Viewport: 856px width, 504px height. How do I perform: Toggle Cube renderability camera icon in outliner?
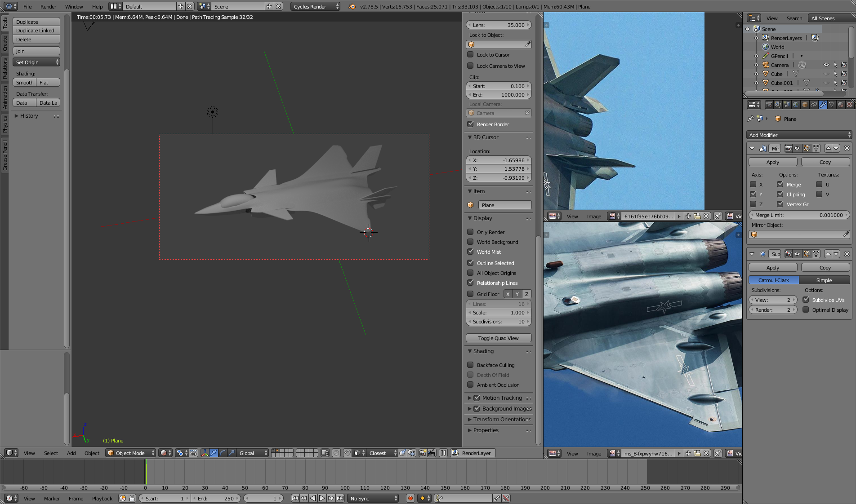click(844, 74)
